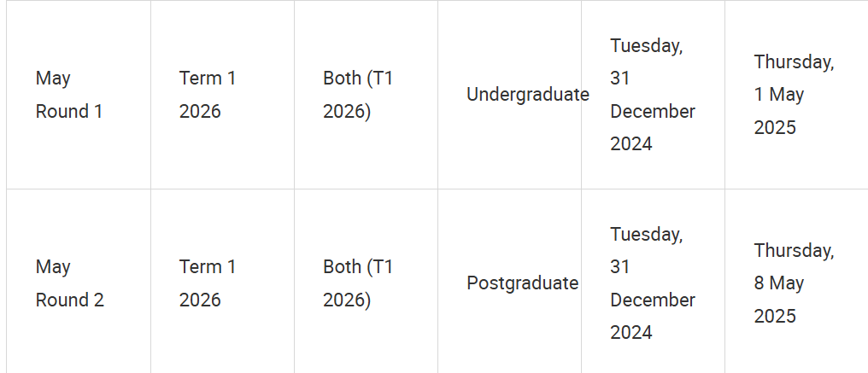Click "Thursday," in the Postgraduate row
This screenshot has height=373, width=868.
point(794,251)
